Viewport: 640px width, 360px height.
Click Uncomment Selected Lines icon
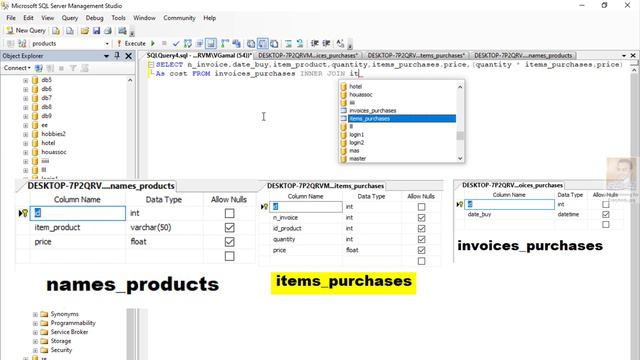pyautogui.click(x=300, y=43)
